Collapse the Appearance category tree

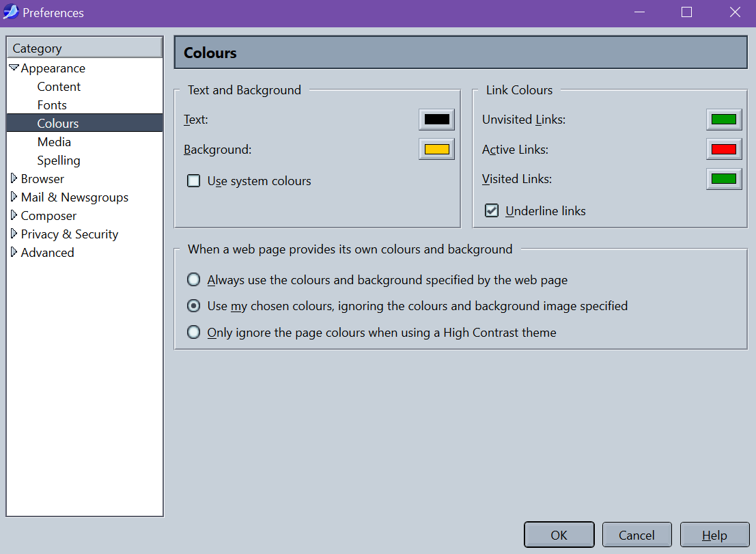14,68
